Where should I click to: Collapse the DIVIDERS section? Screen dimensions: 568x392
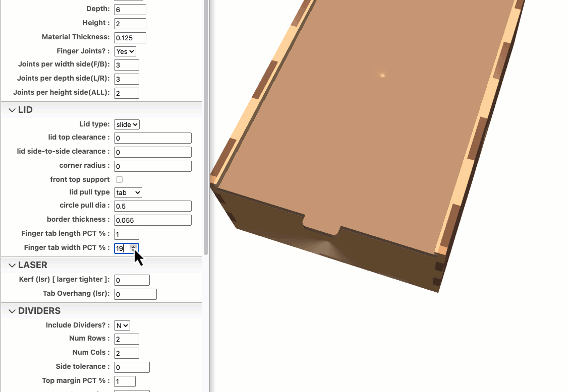[12, 311]
